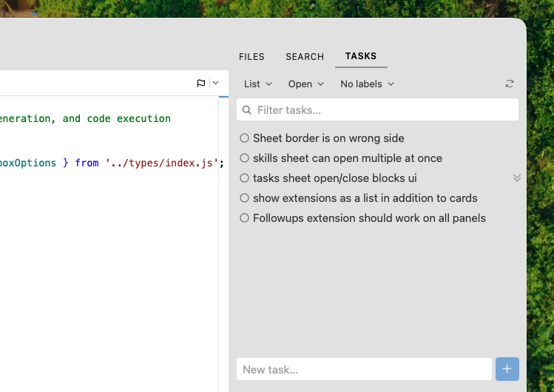Focus the New task input field
The height and width of the screenshot is (392, 554).
(364, 369)
